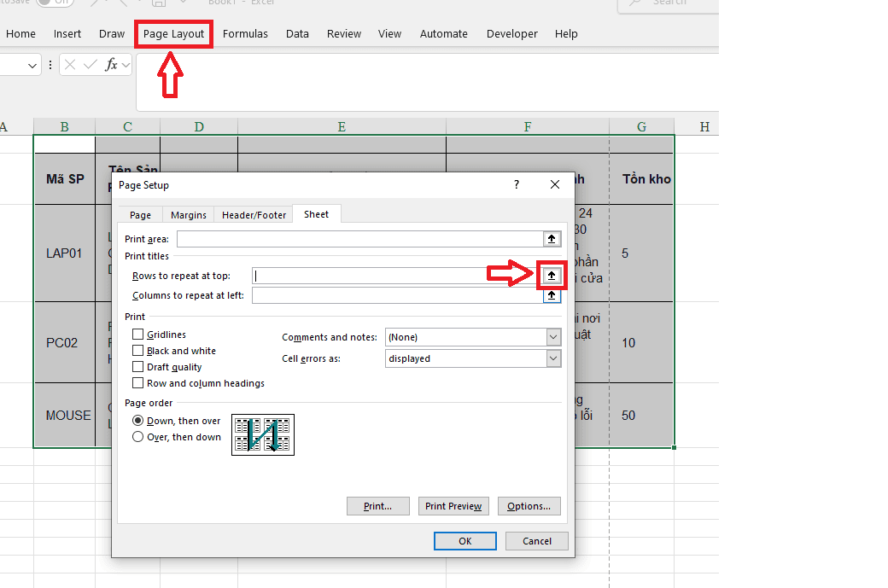Click the Rows to repeat range selector icon
Image resolution: width=888 pixels, height=588 pixels.
click(552, 276)
